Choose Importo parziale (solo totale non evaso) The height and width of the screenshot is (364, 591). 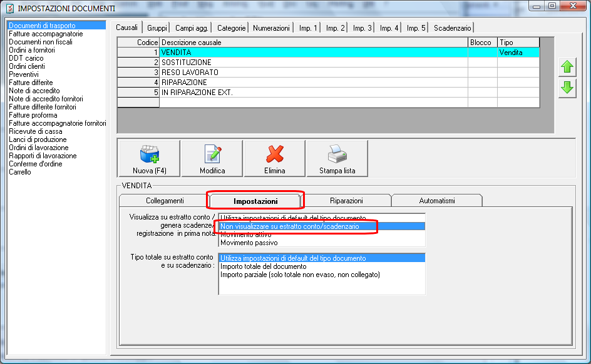[x=322, y=275]
